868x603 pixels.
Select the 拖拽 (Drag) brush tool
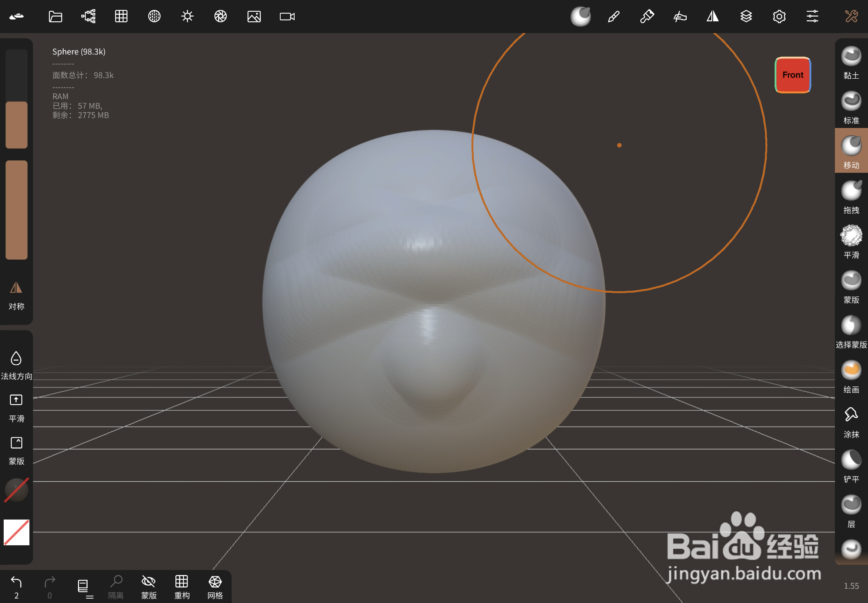(851, 191)
